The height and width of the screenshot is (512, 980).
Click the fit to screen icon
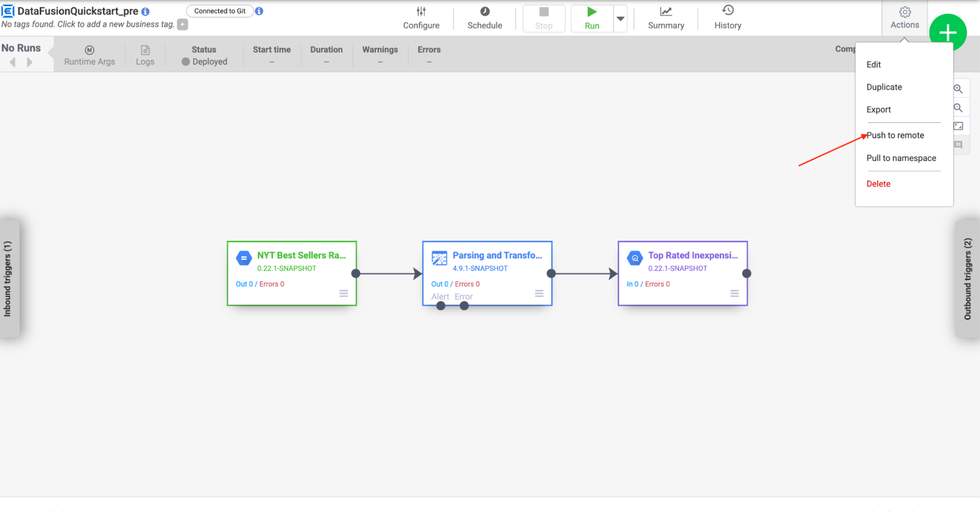[x=958, y=126]
